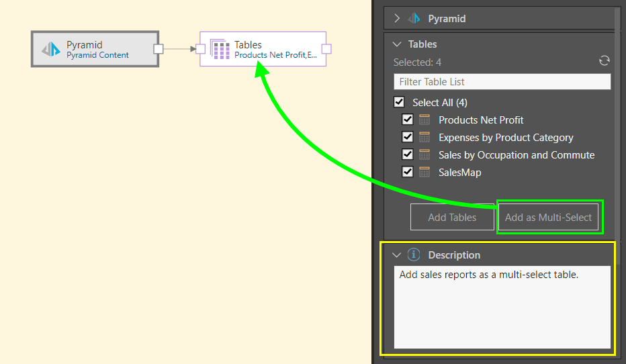626x364 pixels.
Task: Click the Pyramid node output connector
Action: pyautogui.click(x=159, y=49)
